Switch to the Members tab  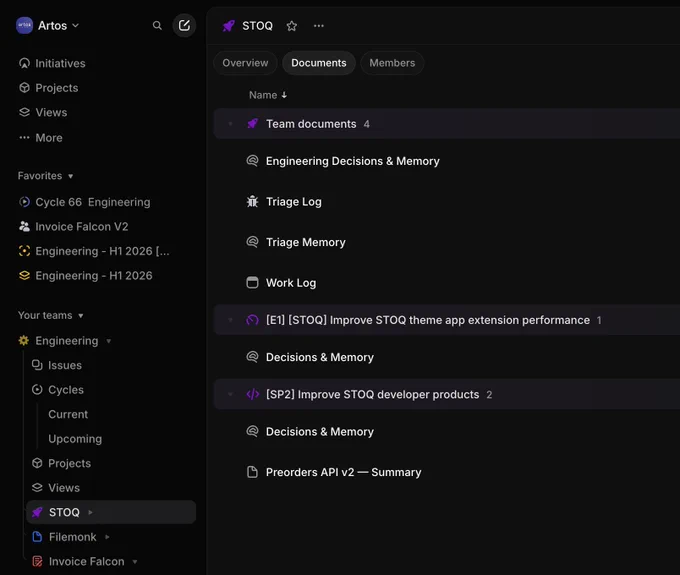click(392, 63)
